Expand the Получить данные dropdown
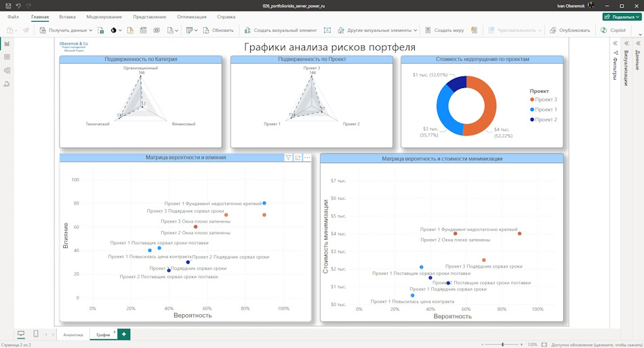The height and width of the screenshot is (348, 644). (x=91, y=30)
